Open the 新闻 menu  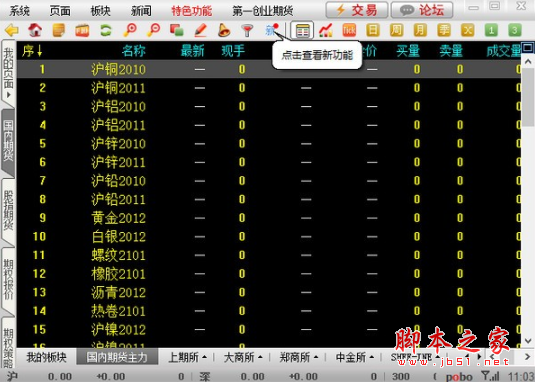point(141,11)
